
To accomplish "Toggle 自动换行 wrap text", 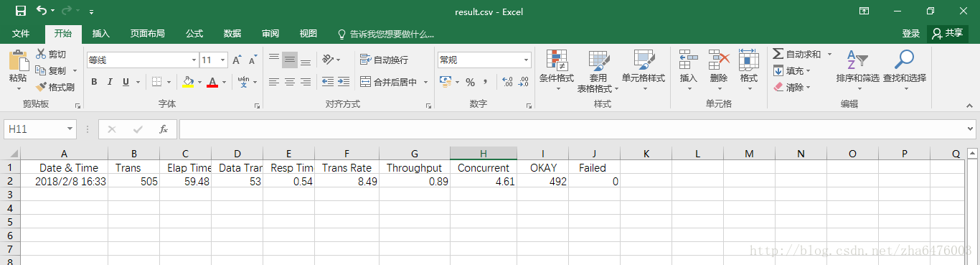I will pos(385,60).
